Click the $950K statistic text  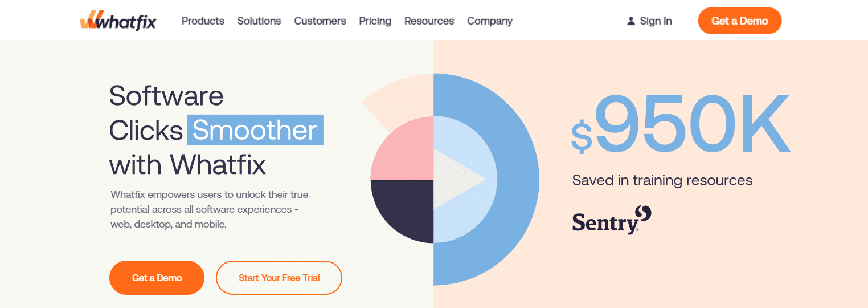(x=681, y=124)
